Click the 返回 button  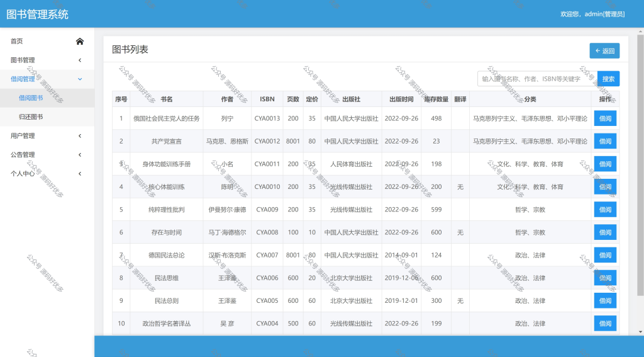pos(604,50)
